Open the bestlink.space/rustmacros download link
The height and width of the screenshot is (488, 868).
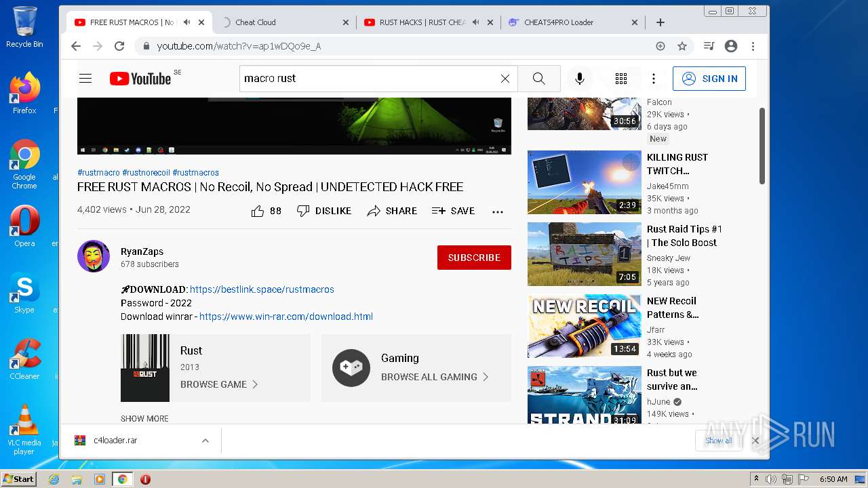(262, 289)
